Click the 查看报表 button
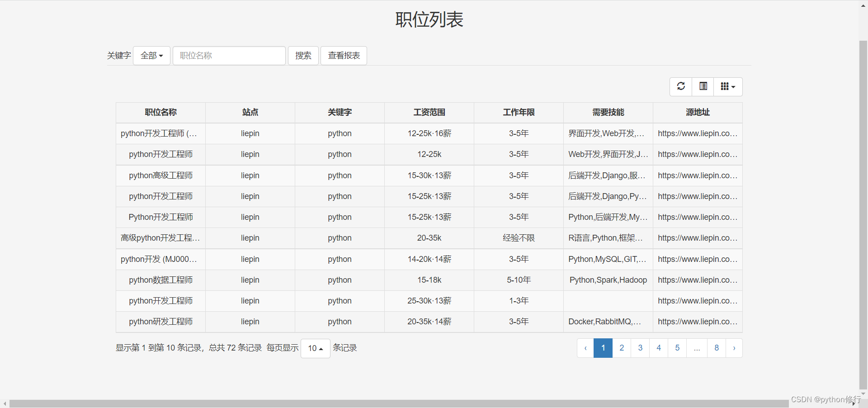 (x=344, y=56)
